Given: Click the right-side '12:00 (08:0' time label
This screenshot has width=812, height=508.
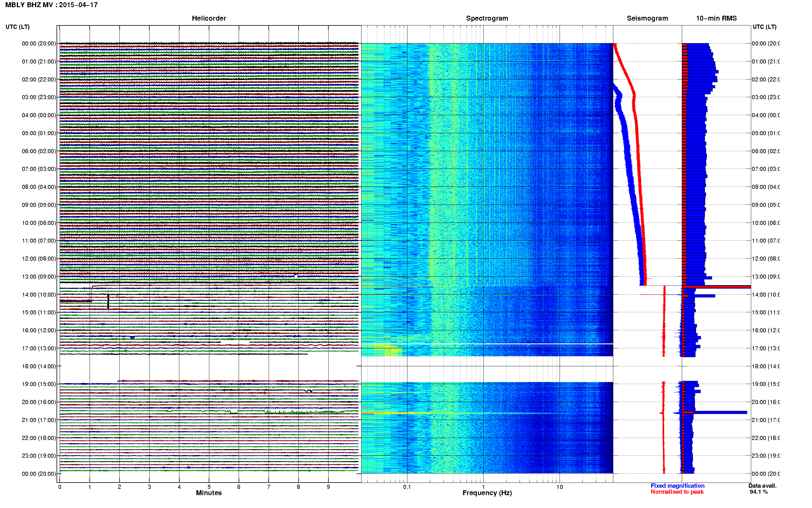Looking at the screenshot, I should tap(766, 259).
